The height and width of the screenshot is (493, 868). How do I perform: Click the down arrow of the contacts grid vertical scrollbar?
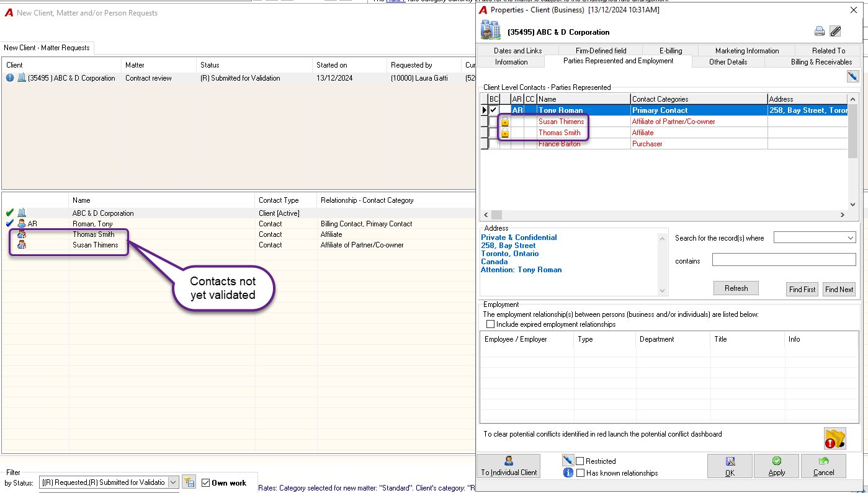[852, 205]
